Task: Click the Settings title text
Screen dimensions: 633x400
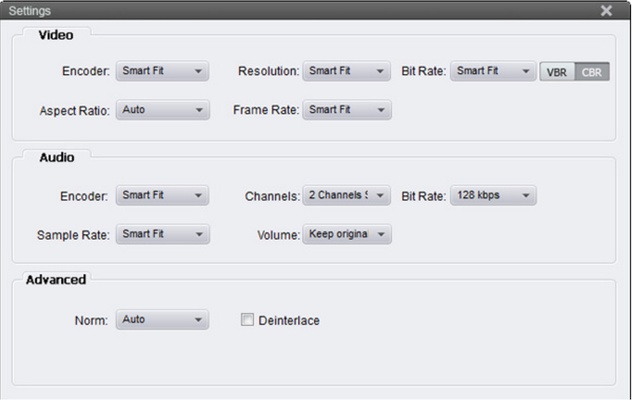Action: tap(29, 11)
